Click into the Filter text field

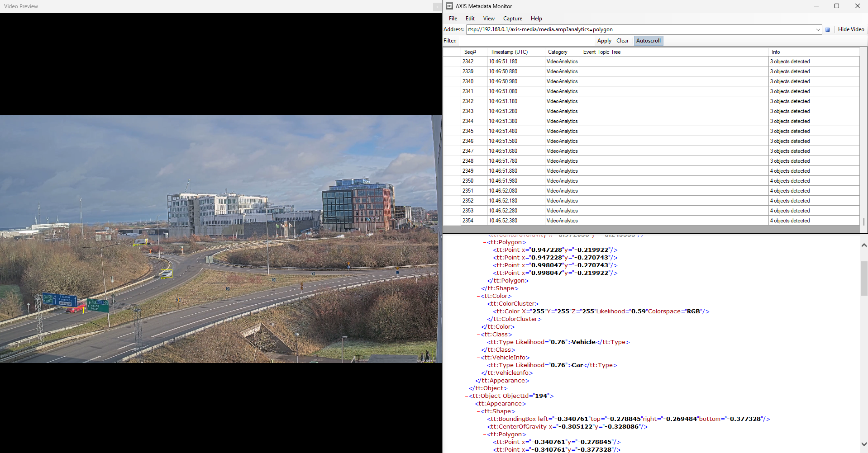coord(526,41)
